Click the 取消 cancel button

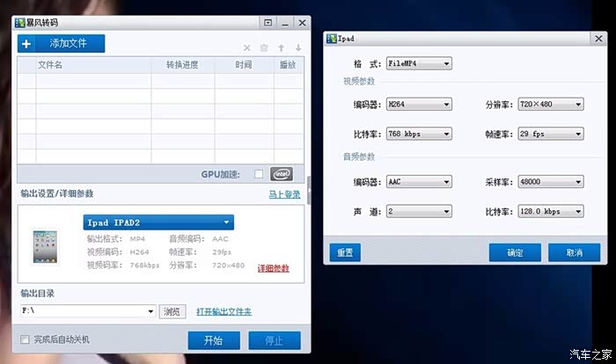tap(574, 252)
